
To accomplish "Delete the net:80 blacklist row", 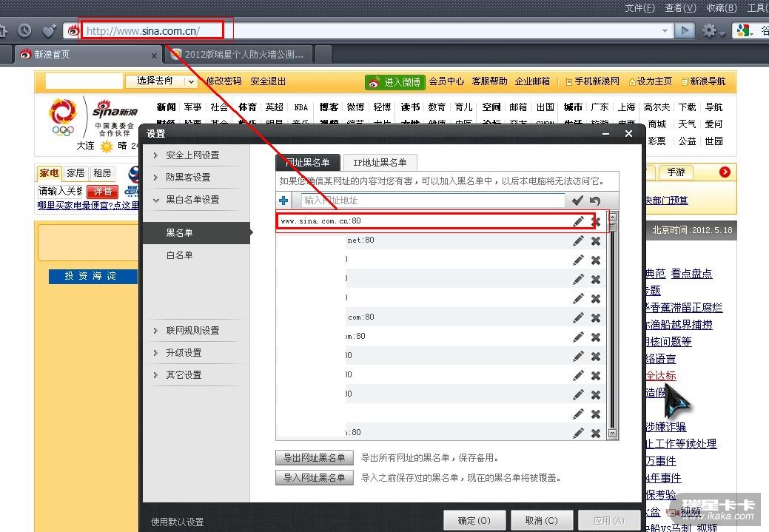I will coord(595,240).
